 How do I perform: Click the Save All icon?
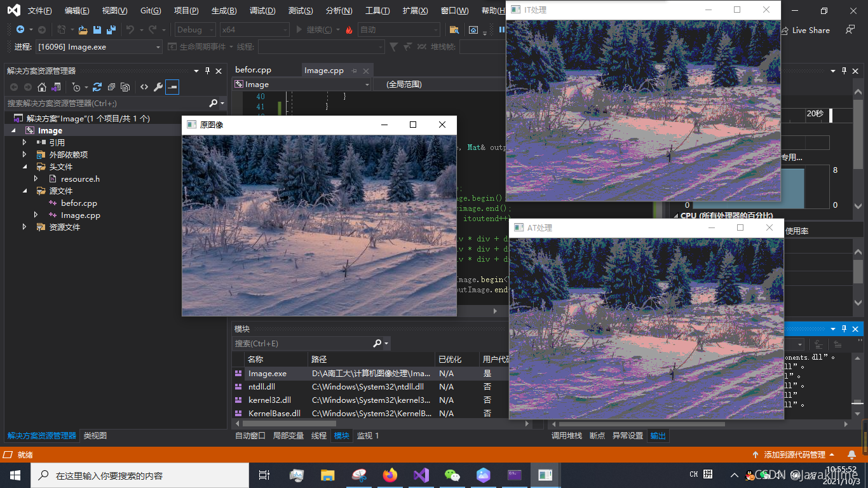coord(111,29)
